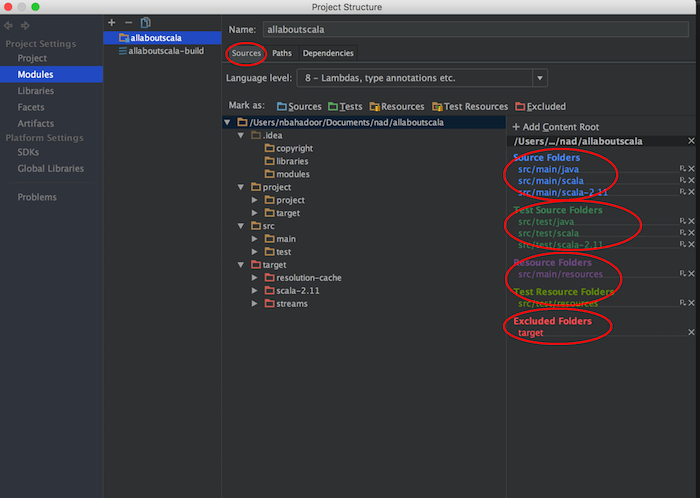Collapse the top-level project folder
This screenshot has width=700, height=498.
pyautogui.click(x=241, y=187)
